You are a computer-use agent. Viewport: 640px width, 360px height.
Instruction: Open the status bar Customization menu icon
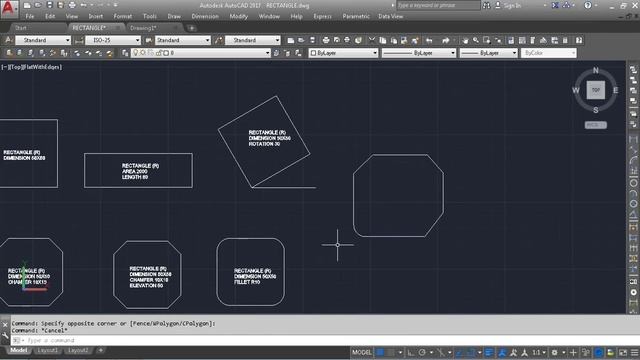tap(634, 352)
